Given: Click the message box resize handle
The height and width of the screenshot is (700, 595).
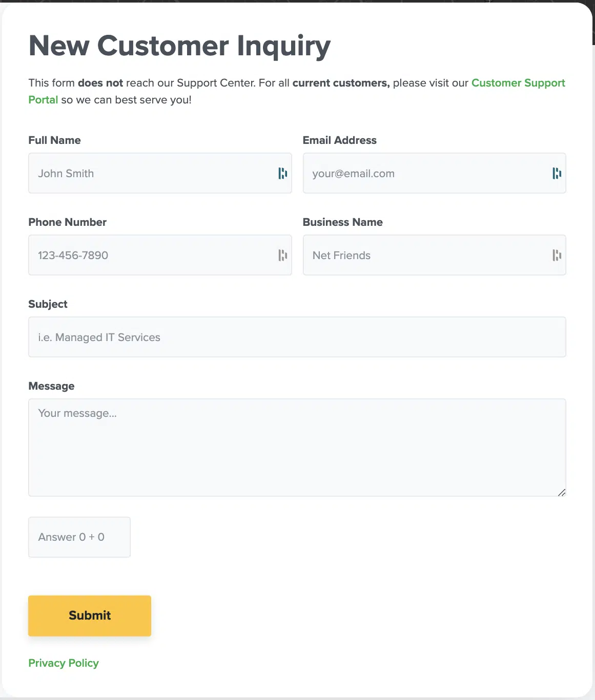Looking at the screenshot, I should click(562, 492).
